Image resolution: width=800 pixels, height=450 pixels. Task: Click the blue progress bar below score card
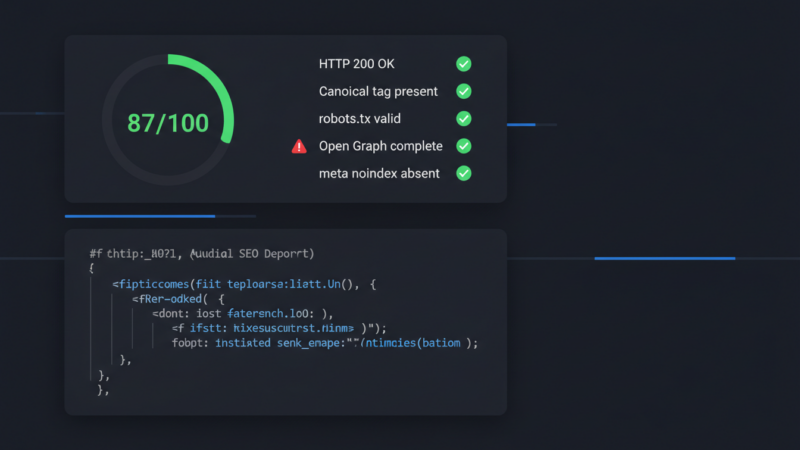click(x=140, y=216)
